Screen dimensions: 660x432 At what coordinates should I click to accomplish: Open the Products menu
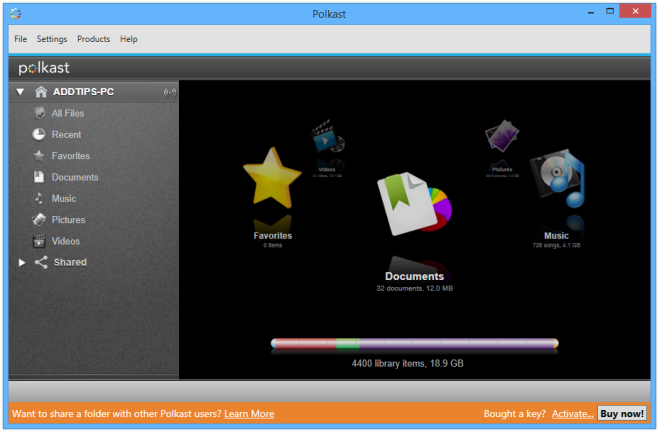point(93,39)
